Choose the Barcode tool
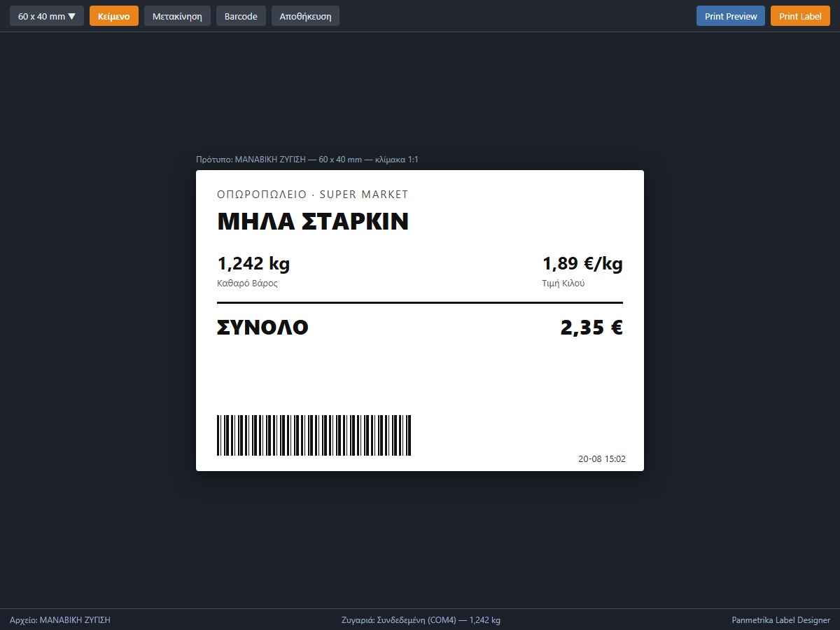Image resolution: width=840 pixels, height=630 pixels. [x=241, y=16]
